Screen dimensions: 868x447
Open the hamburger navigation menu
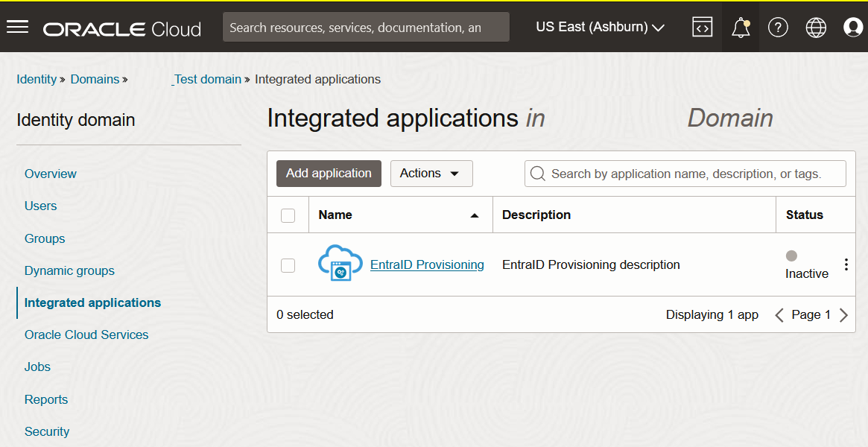pyautogui.click(x=17, y=28)
